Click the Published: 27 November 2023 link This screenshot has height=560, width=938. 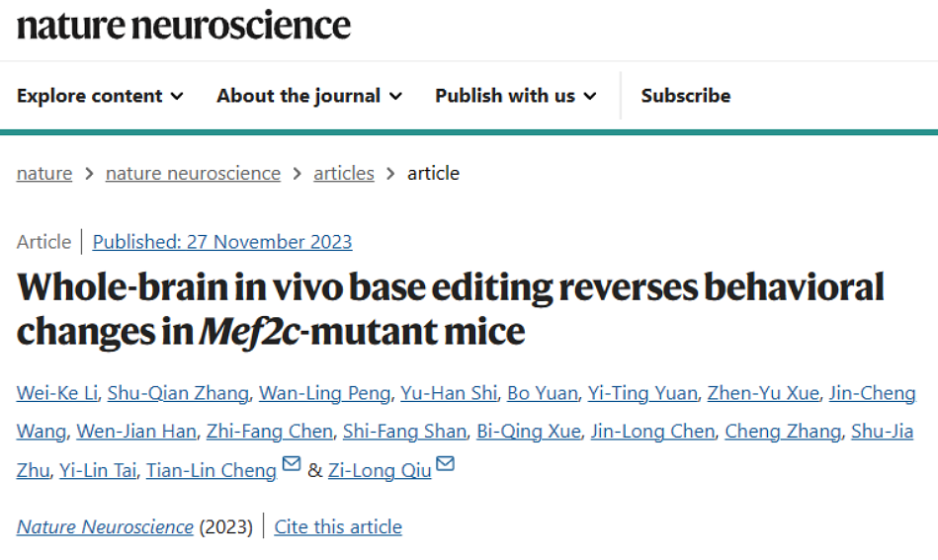[222, 241]
